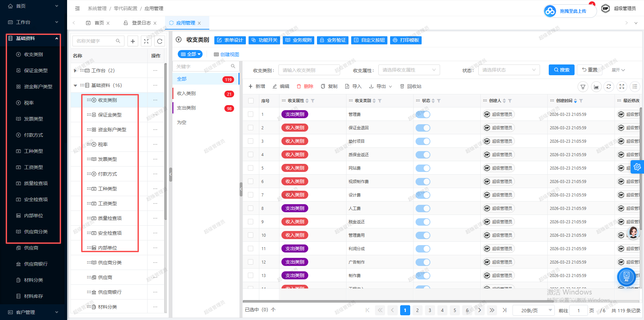The width and height of the screenshot is (644, 320).
Task: Go to the last page arrow icon
Action: 504,310
